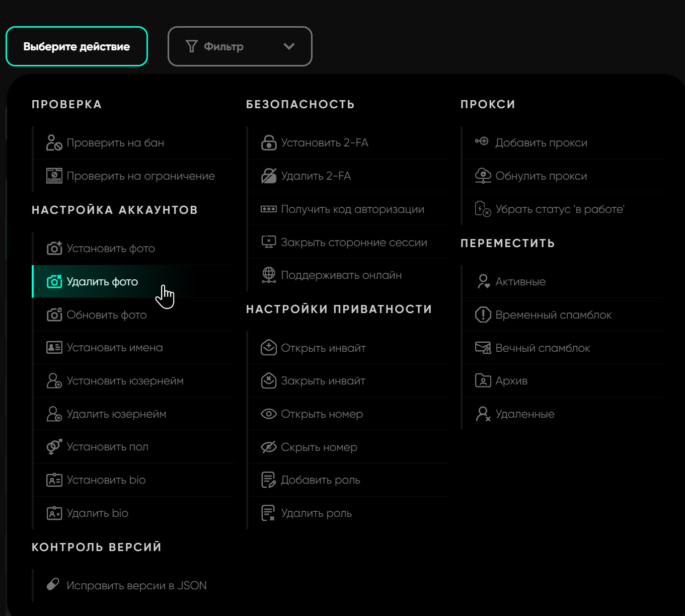Click the crossed lock icon for Удалить 2-FA
This screenshot has height=616, width=685.
[269, 176]
